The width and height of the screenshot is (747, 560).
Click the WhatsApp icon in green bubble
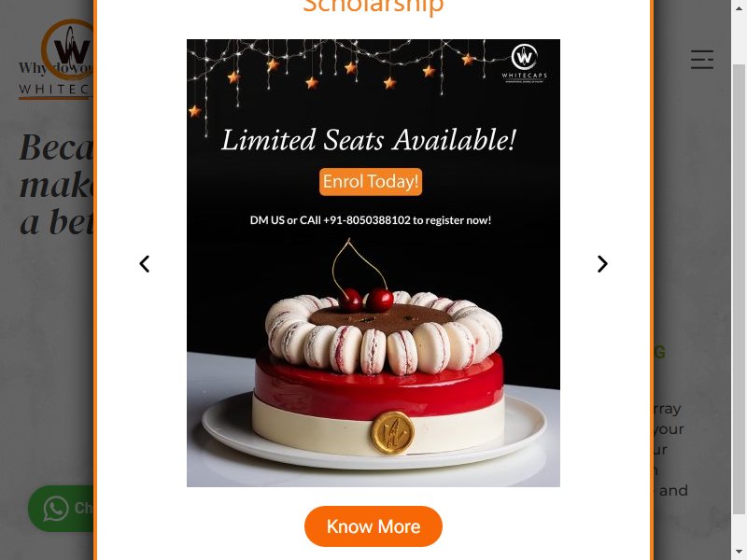[x=56, y=508]
